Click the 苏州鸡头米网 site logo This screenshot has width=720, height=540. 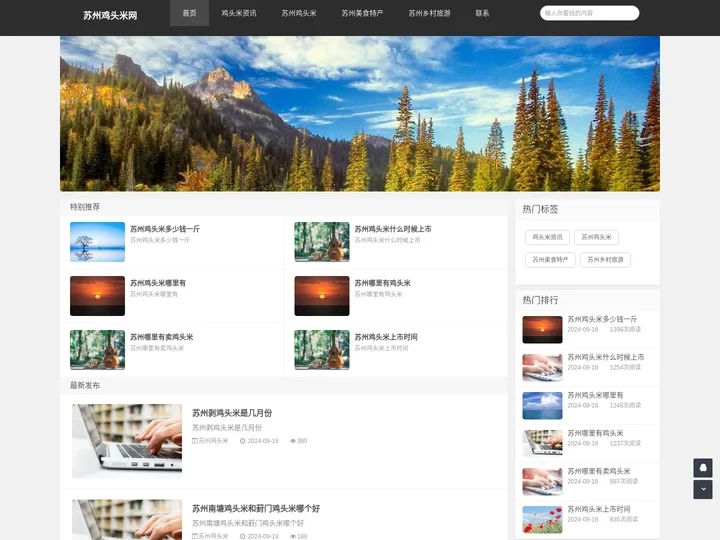point(110,16)
